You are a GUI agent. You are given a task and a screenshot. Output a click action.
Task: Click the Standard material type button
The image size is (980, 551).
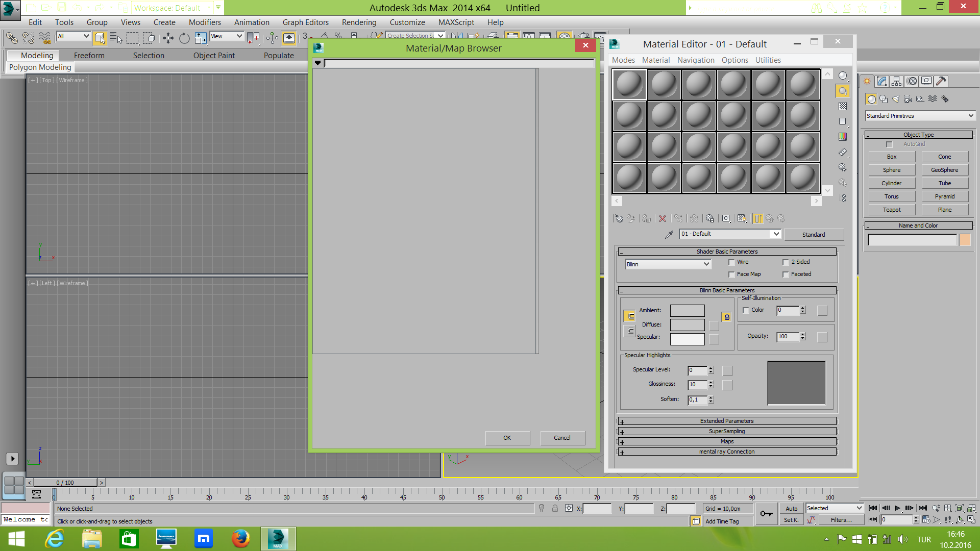point(814,235)
